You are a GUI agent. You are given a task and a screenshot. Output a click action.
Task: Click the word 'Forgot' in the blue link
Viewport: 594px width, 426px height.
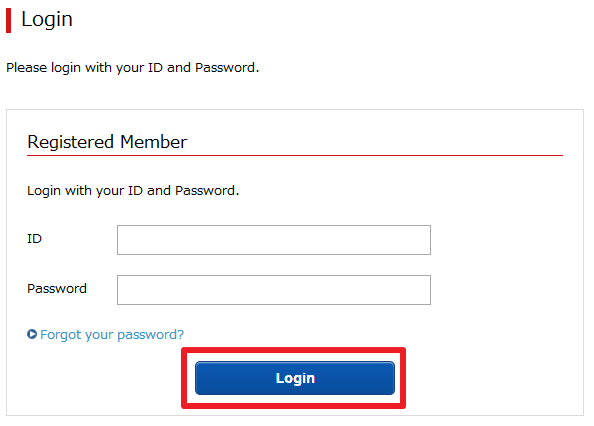click(x=61, y=335)
